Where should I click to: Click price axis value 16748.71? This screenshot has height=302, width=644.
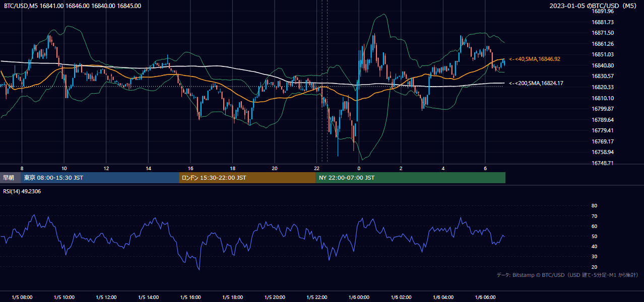[603, 163]
